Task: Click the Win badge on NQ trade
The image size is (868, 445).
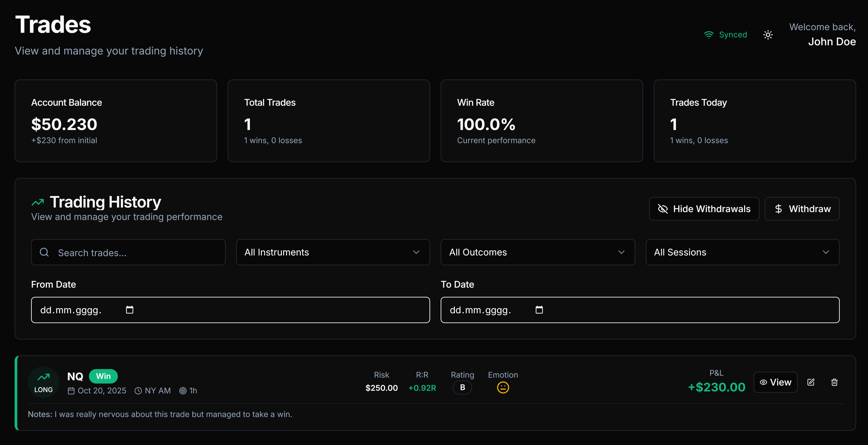Action: tap(103, 376)
